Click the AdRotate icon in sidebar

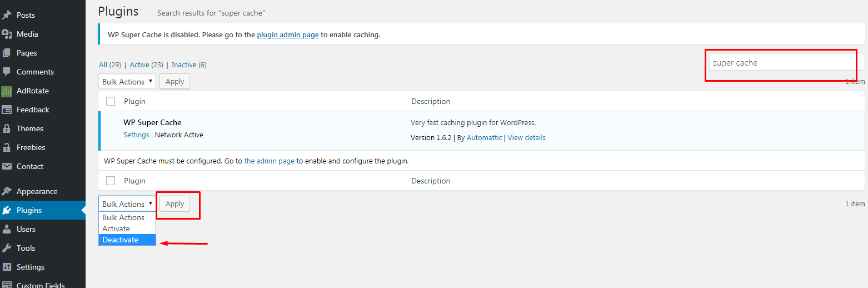click(x=7, y=91)
